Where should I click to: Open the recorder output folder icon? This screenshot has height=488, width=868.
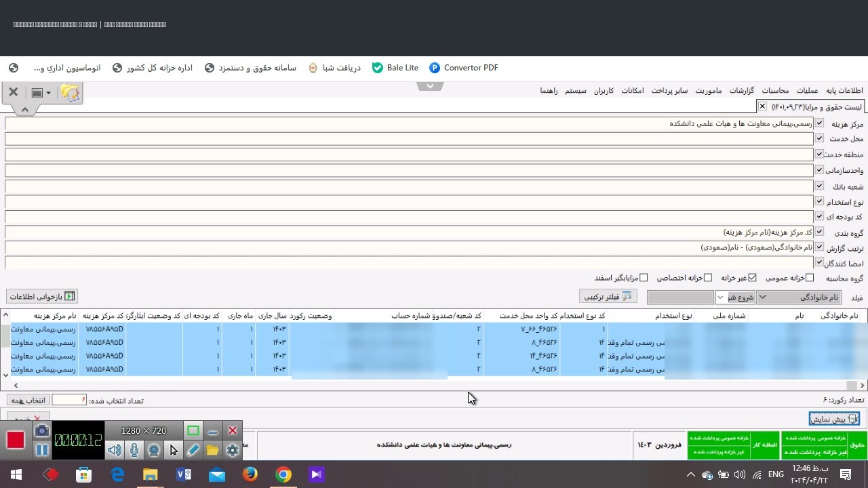click(x=213, y=450)
